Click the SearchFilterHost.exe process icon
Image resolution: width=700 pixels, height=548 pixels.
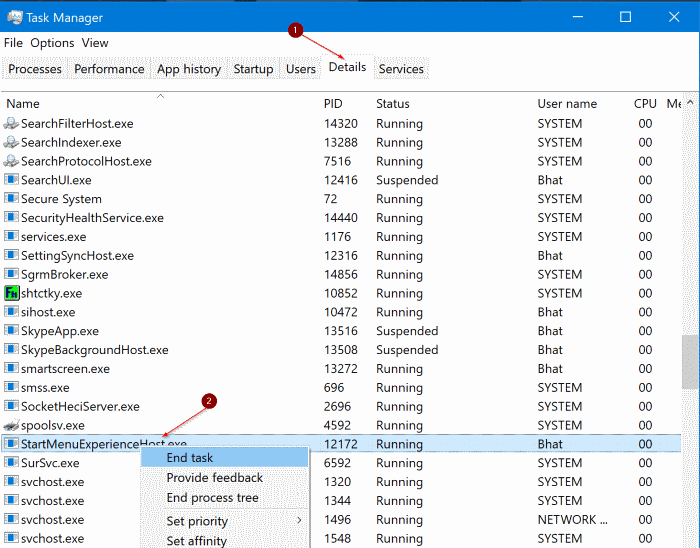[11, 124]
